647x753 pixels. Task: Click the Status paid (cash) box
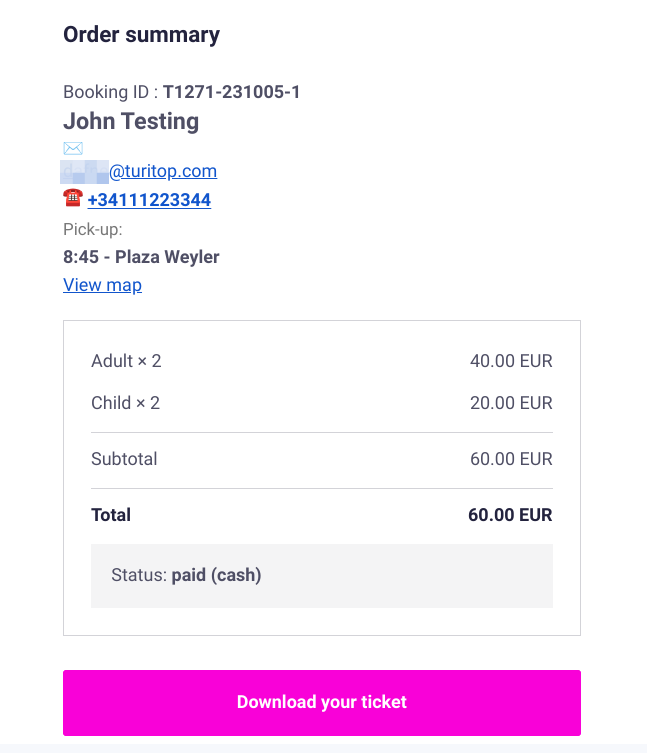click(321, 576)
